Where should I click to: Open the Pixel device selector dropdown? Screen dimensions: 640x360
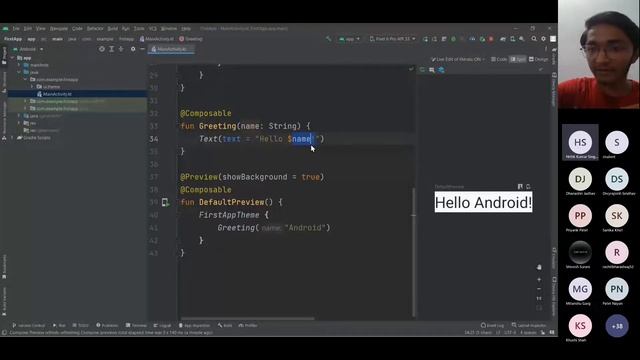click(x=393, y=39)
